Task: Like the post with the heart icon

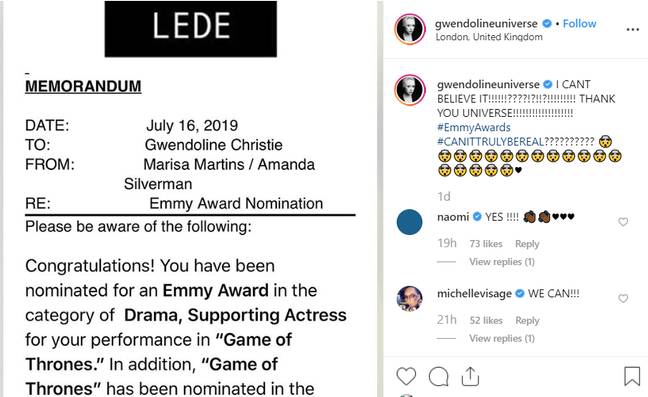Action: [x=406, y=376]
